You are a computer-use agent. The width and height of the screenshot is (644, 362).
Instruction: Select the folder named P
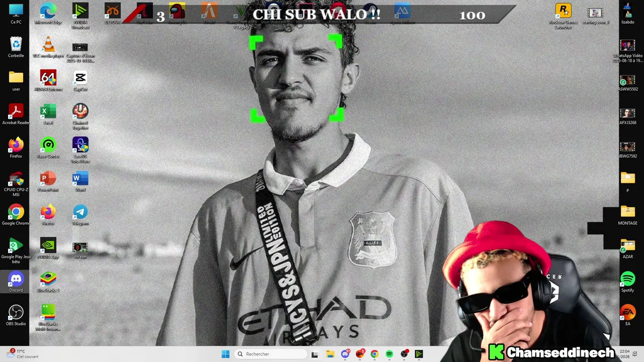(x=628, y=182)
